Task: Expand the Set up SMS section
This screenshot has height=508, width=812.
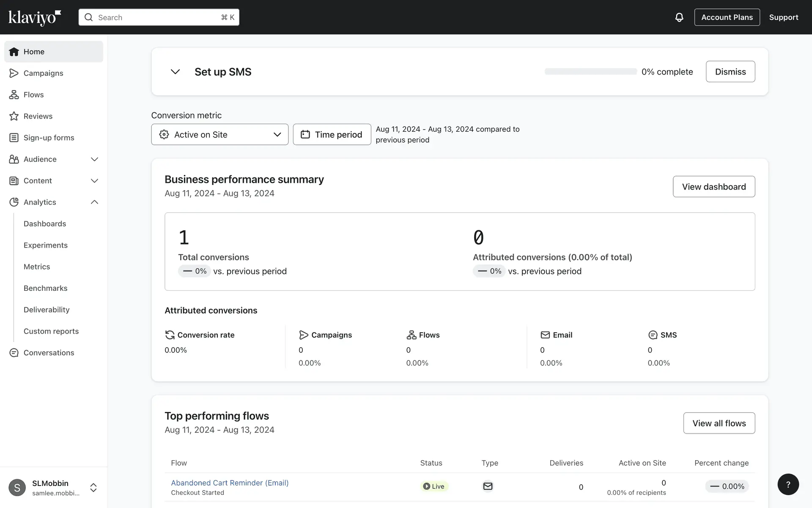Action: [175, 72]
